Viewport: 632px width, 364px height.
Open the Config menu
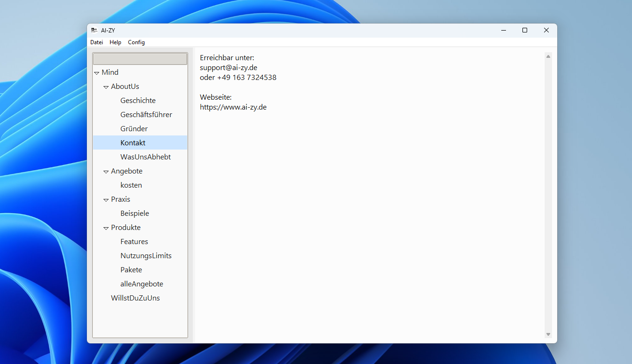pos(136,42)
